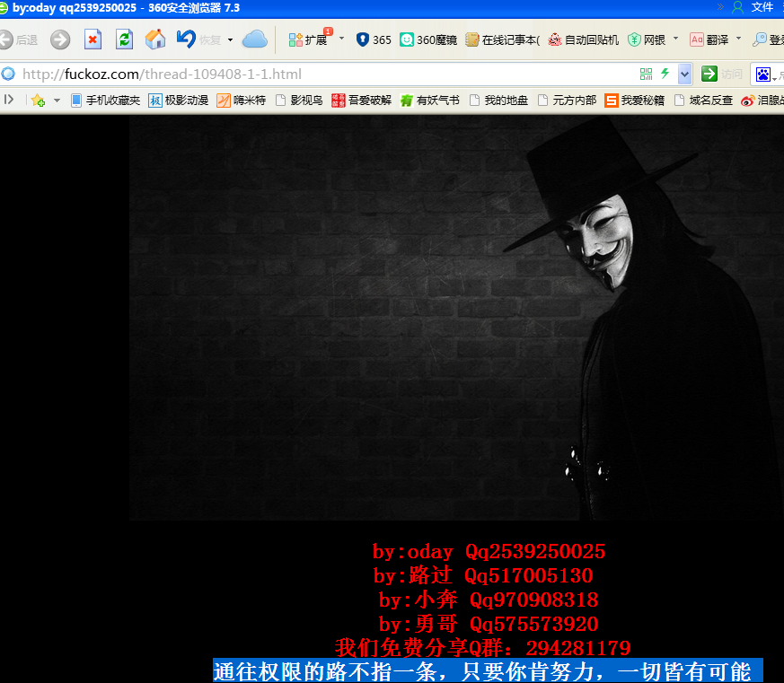
Task: Open the 有妖气书 bookmark
Action: tap(430, 101)
